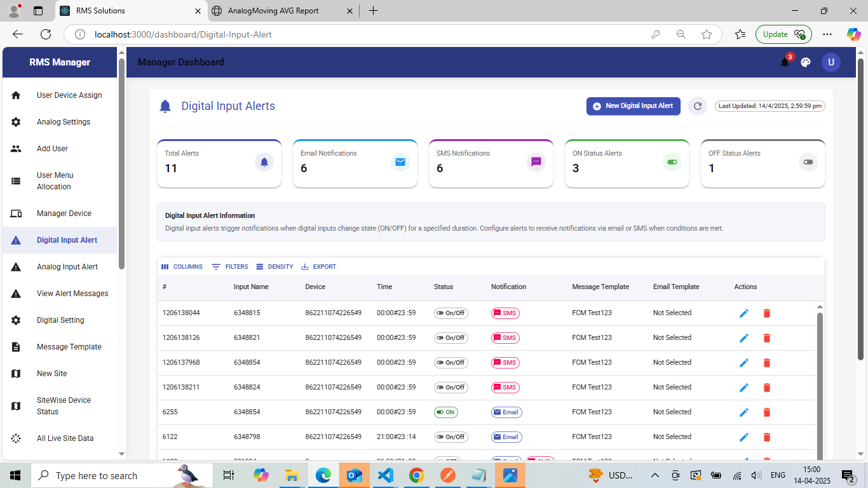
Task: Open Manager Device in sidebar
Action: tap(60, 213)
